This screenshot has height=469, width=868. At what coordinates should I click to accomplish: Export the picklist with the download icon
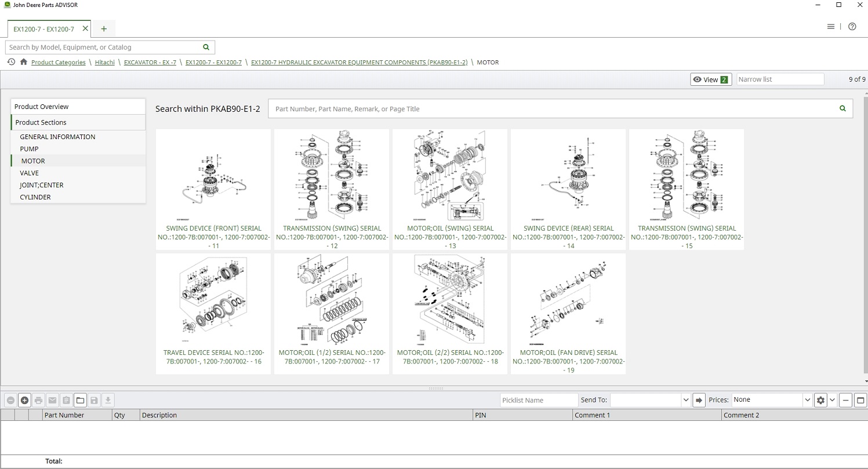tap(108, 400)
